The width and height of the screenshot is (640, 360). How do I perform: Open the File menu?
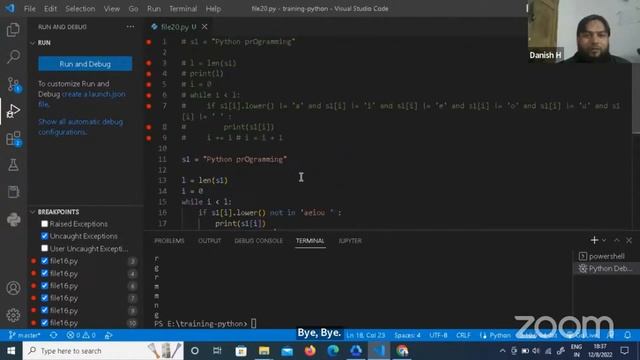click(x=29, y=9)
